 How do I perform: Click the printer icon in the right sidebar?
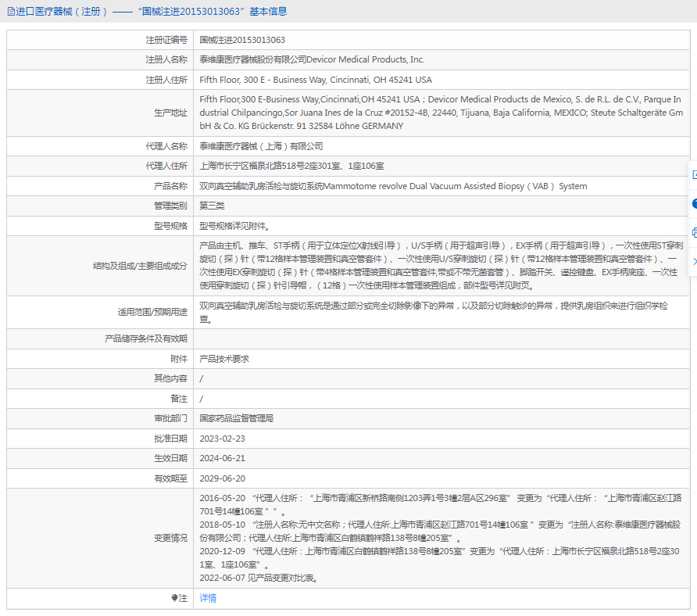point(693,232)
